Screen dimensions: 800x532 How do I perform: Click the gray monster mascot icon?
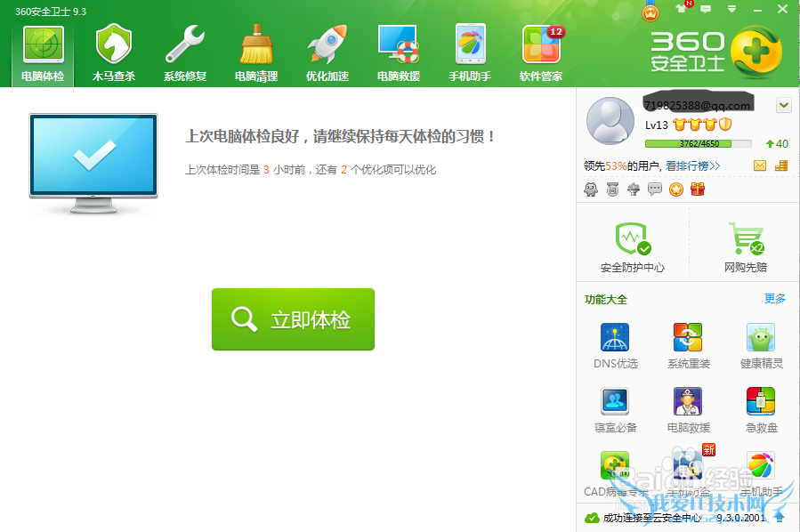(x=591, y=189)
